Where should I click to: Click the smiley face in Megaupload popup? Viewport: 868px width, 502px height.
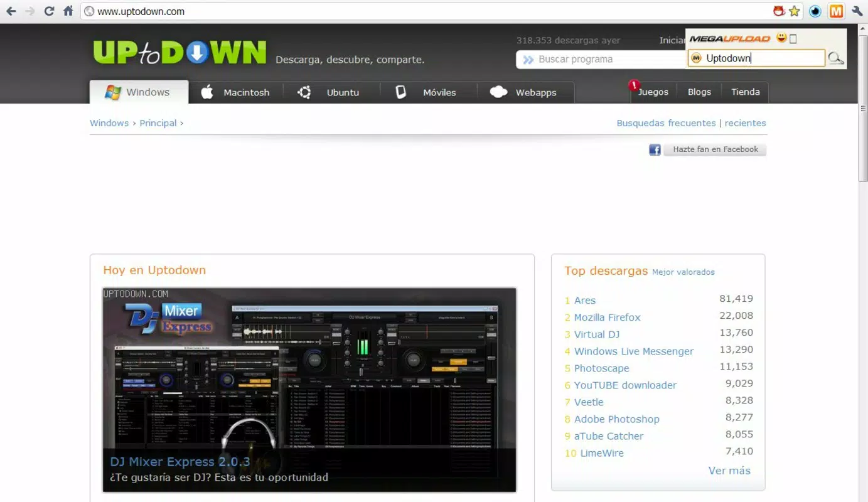[x=781, y=38]
